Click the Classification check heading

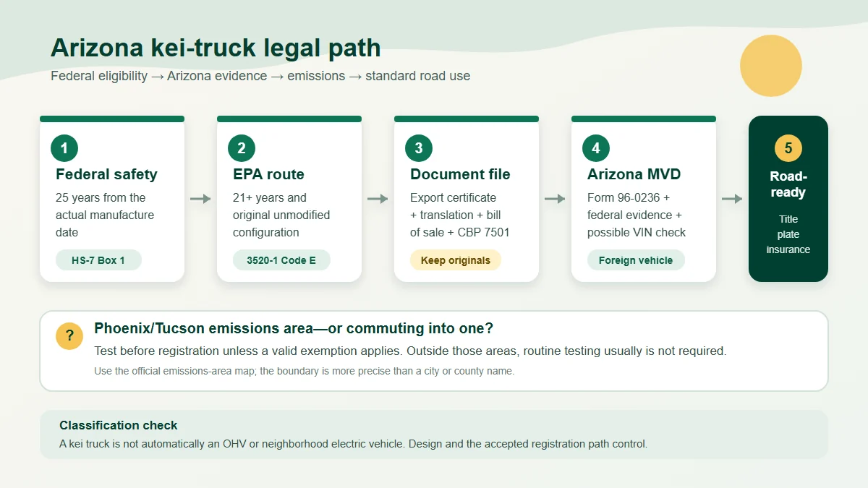click(119, 426)
